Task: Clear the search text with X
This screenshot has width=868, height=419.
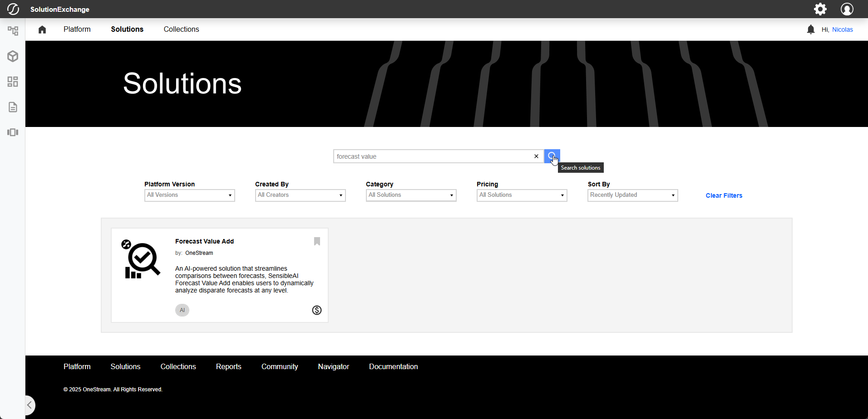Action: pyautogui.click(x=536, y=156)
